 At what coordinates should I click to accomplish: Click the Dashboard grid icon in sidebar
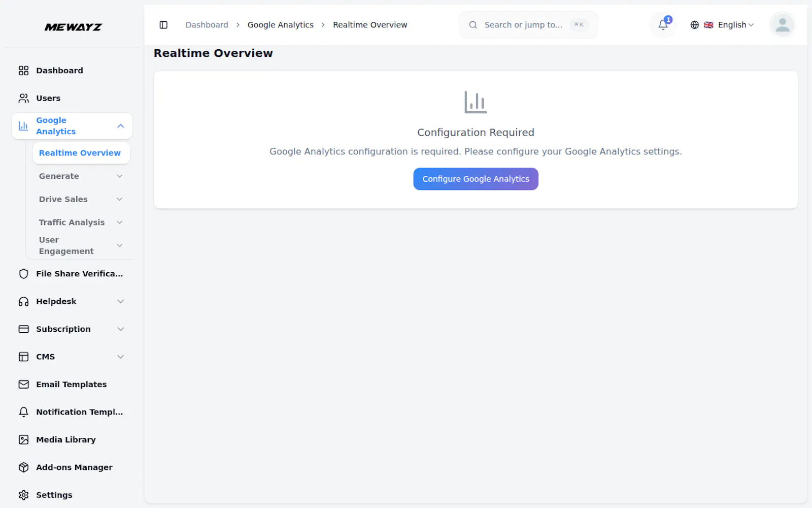click(x=23, y=71)
